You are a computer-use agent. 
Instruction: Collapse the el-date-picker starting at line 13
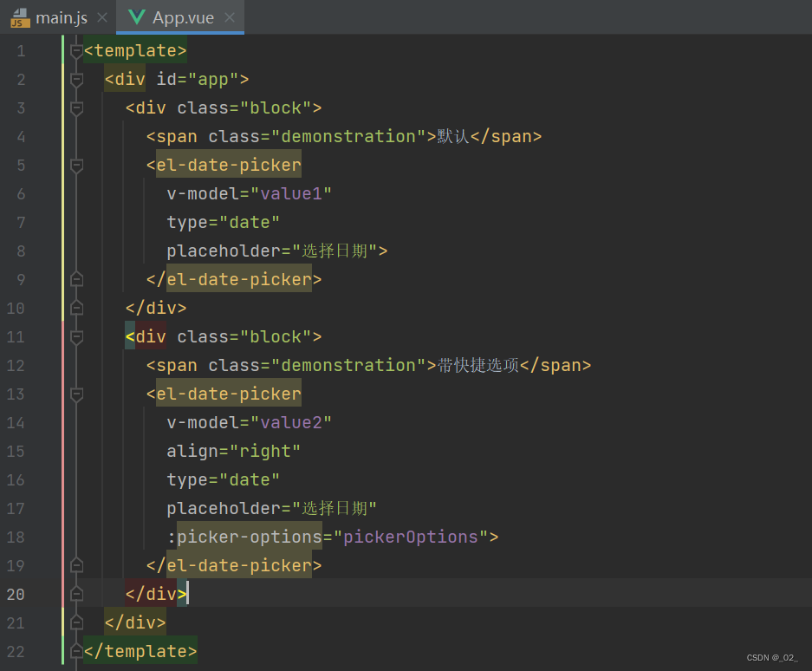[x=76, y=394]
